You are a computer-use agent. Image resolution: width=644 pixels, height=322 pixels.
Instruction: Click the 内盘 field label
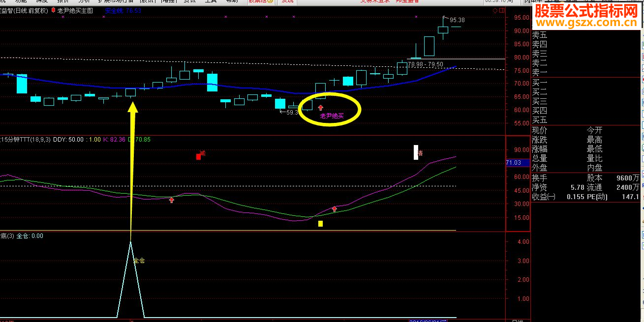594,168
